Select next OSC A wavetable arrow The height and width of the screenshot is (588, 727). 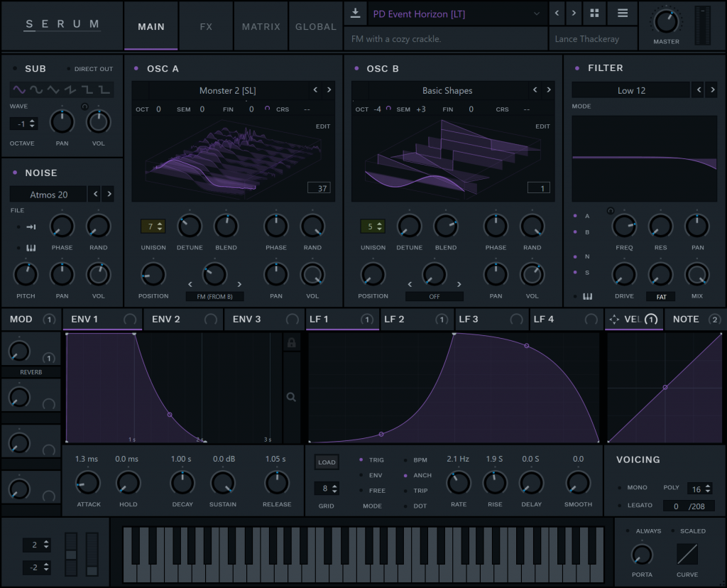[x=329, y=90]
